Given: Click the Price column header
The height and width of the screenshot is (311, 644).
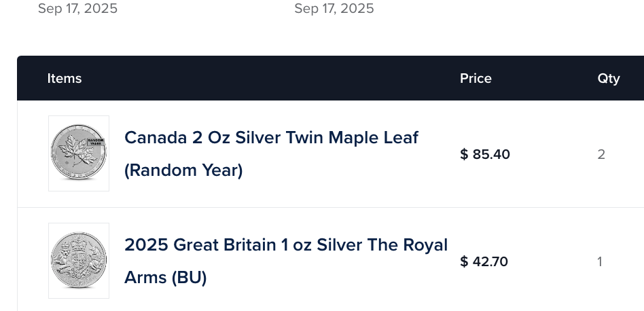Looking at the screenshot, I should point(476,78).
